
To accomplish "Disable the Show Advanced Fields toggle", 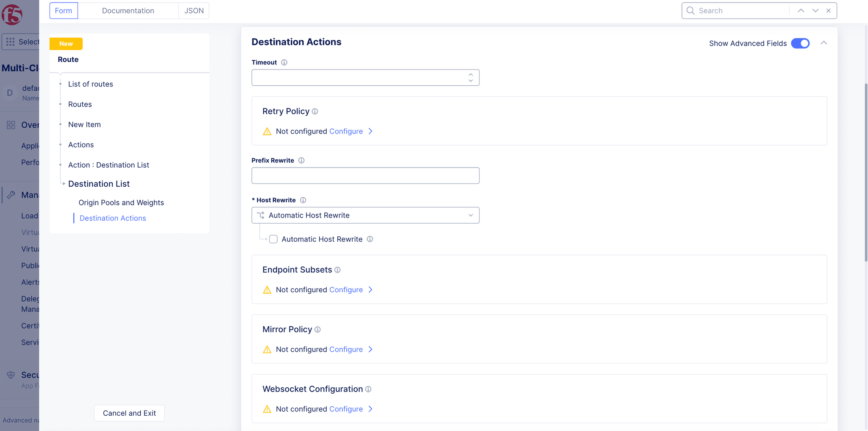I will (x=800, y=43).
